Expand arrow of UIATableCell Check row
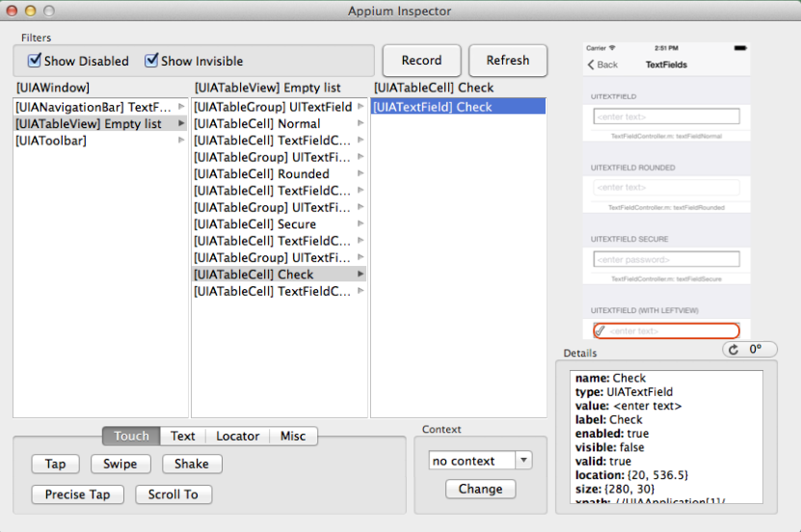Screen dimensions: 801x532 360,274
